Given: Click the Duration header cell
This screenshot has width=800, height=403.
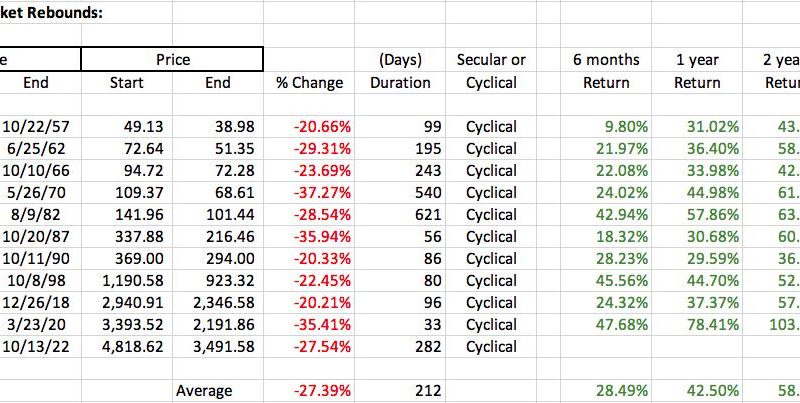Looking at the screenshot, I should (x=400, y=83).
